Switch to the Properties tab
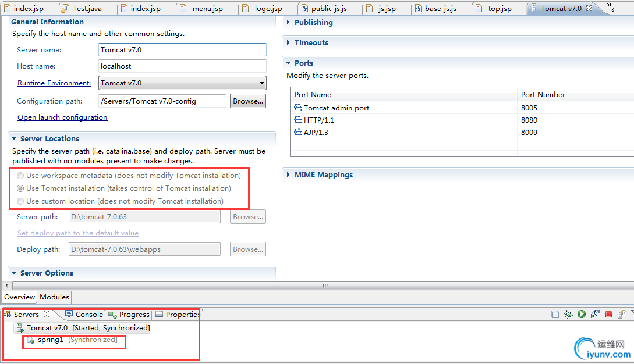 (178, 315)
